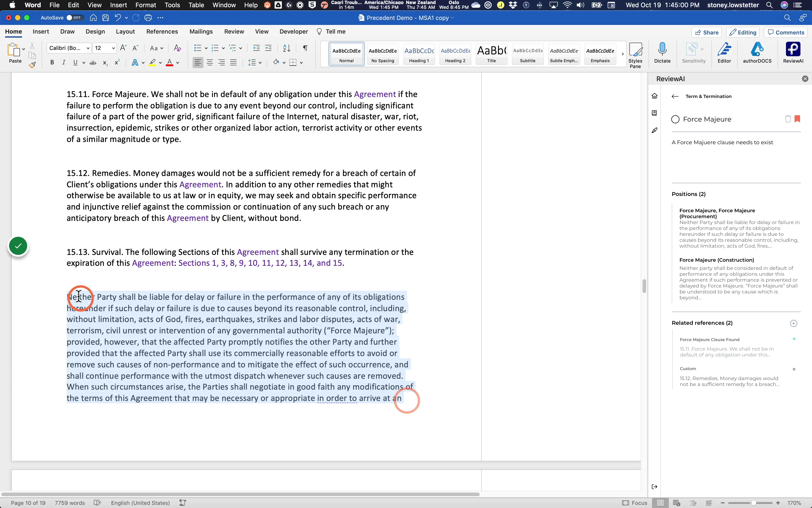Image resolution: width=812 pixels, height=508 pixels.
Task: Clear all formatting icon
Action: point(177,48)
